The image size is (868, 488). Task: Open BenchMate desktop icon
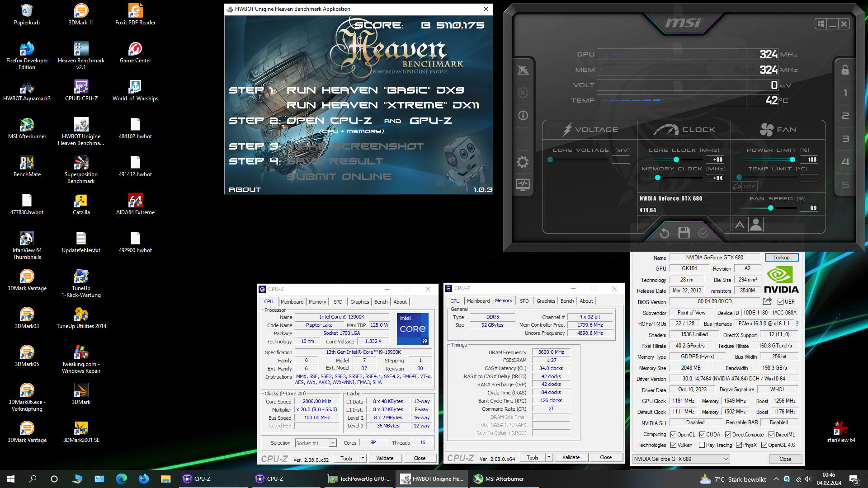27,166
